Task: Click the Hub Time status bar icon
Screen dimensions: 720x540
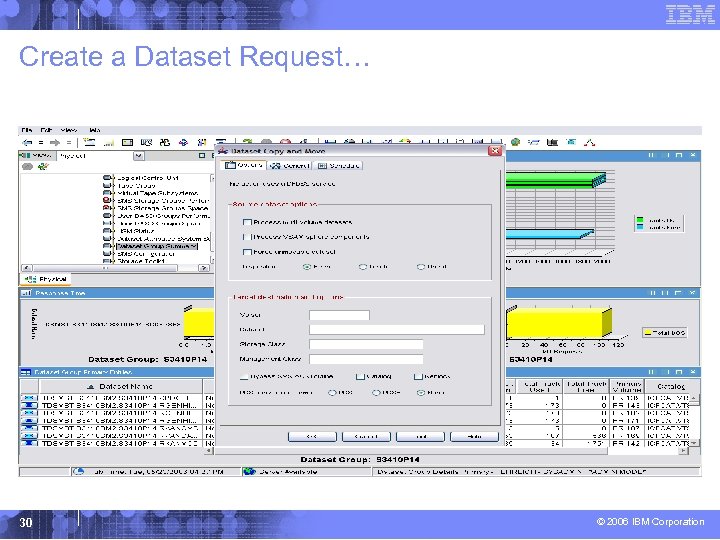Action: (x=79, y=472)
